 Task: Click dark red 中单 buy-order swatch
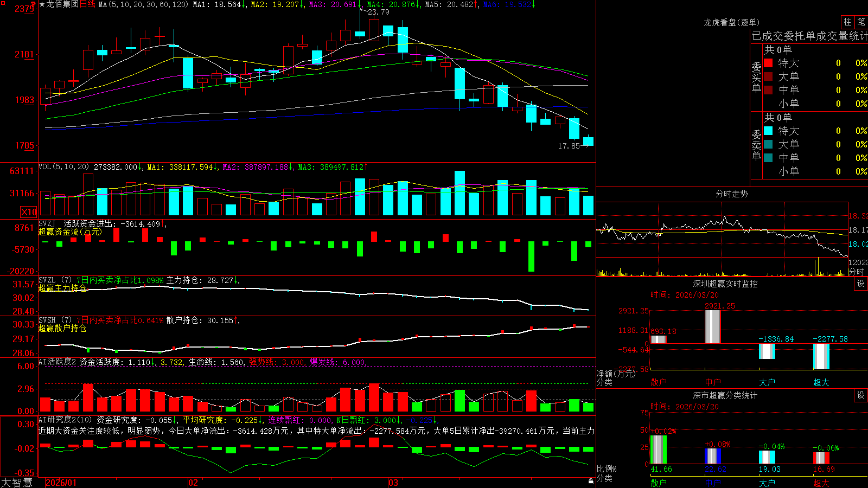coord(768,90)
